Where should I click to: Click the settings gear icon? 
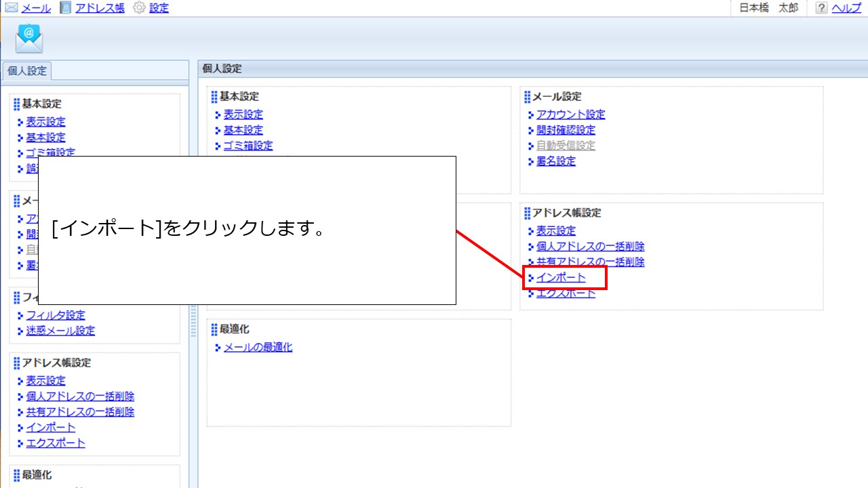139,8
